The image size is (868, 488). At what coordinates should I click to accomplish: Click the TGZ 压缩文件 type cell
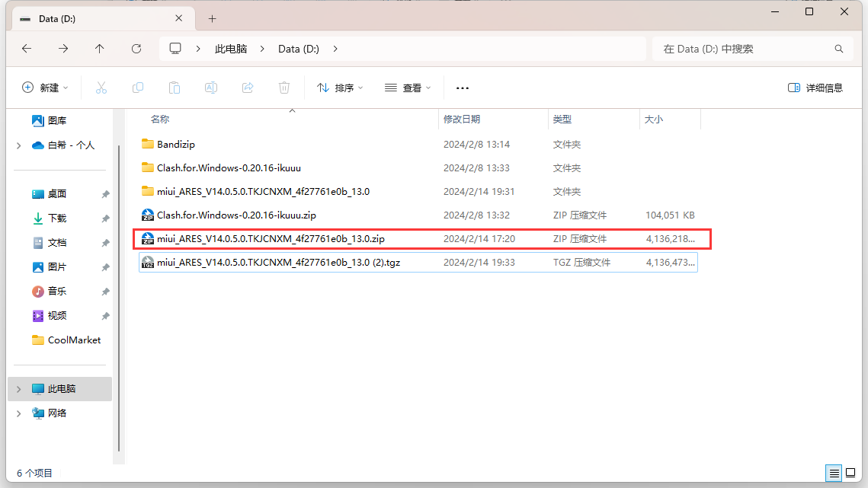coord(581,262)
